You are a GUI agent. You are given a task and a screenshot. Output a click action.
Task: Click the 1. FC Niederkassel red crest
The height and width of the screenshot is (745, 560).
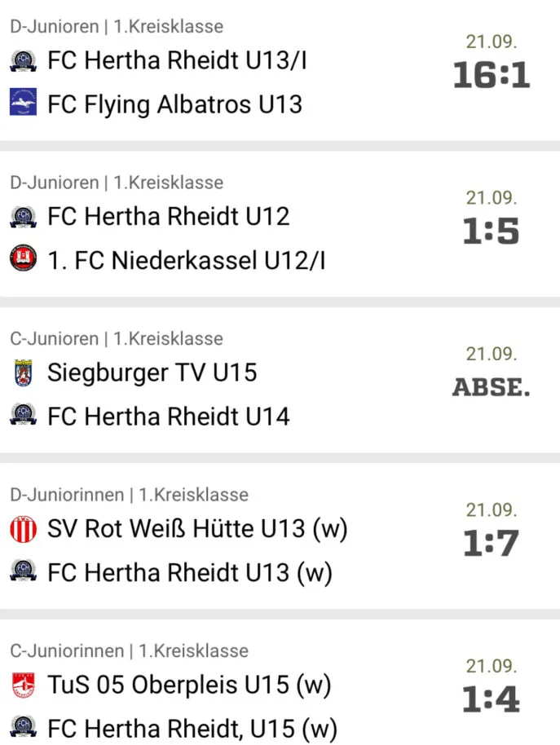click(24, 258)
